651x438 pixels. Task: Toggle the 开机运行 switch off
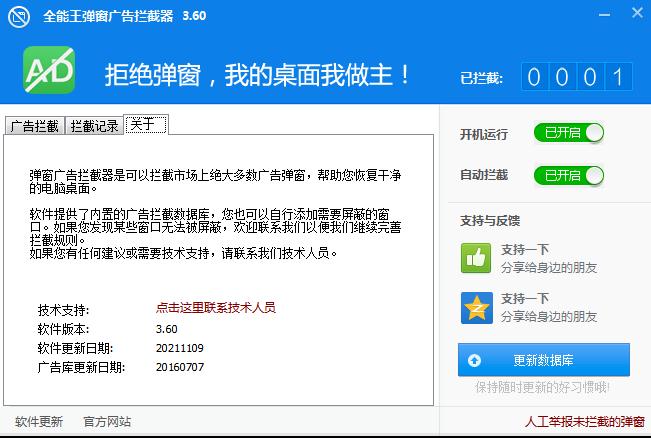click(x=569, y=133)
